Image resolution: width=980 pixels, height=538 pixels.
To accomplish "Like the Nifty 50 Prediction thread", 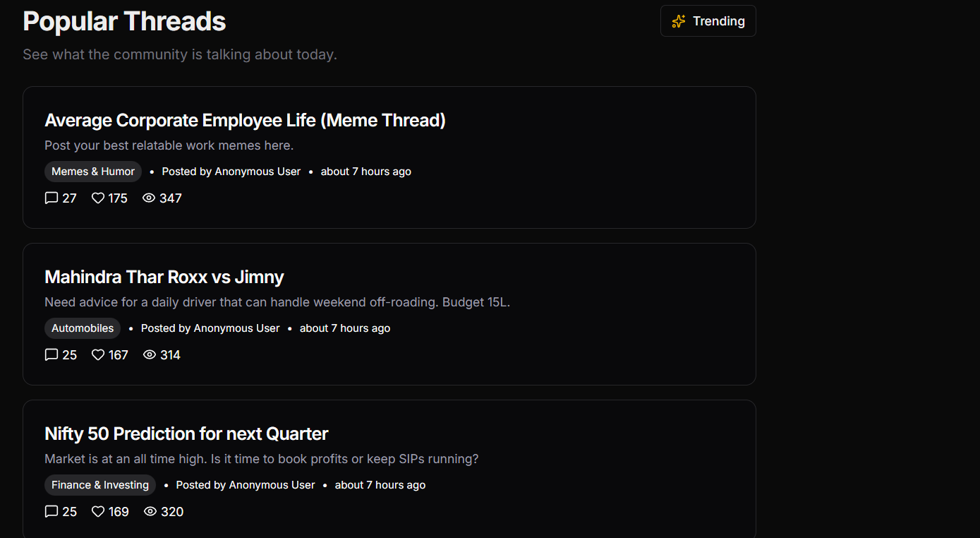I will coord(98,512).
